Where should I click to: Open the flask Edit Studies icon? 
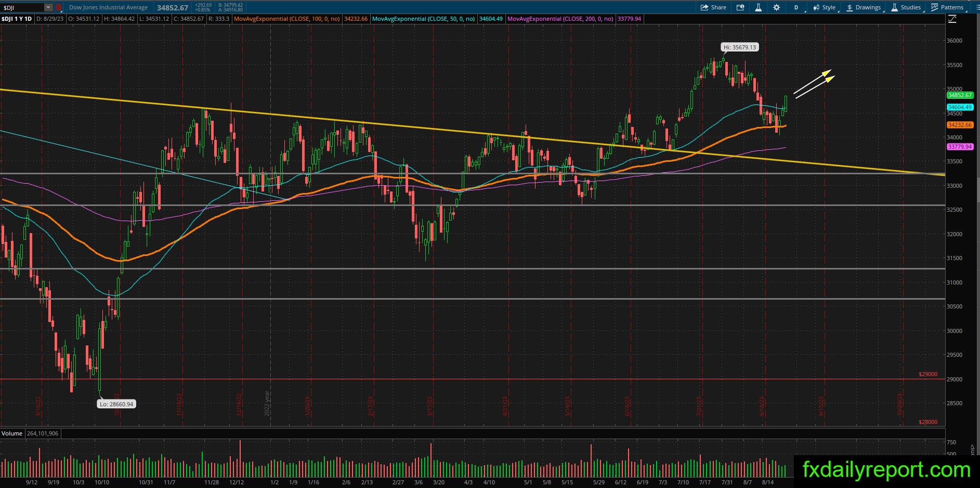click(x=758, y=7)
